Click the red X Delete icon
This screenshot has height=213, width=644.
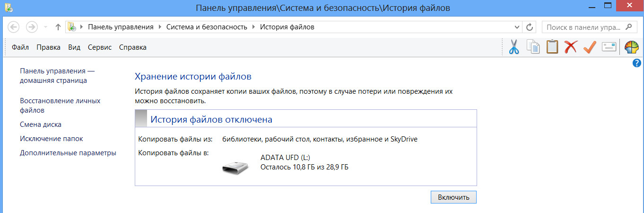[x=571, y=47]
